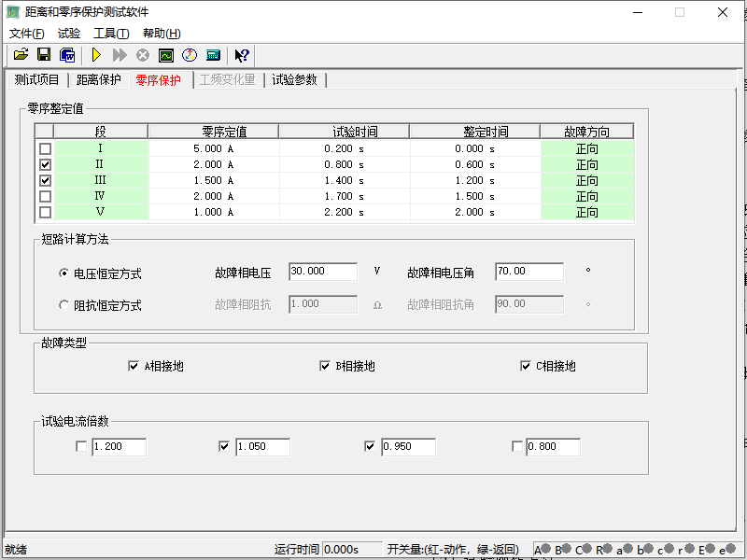Image resolution: width=747 pixels, height=560 pixels.
Task: Open the Word report export icon
Action: (x=67, y=56)
